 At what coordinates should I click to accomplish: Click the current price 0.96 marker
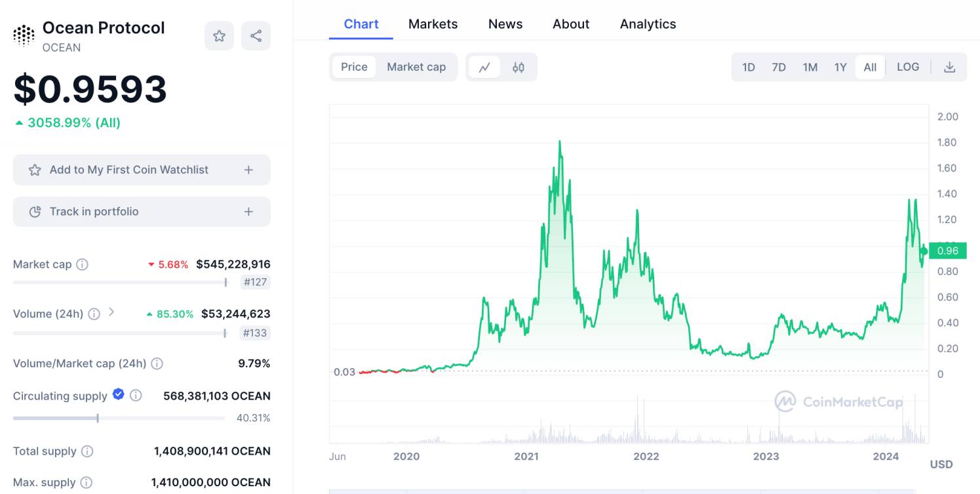click(948, 251)
